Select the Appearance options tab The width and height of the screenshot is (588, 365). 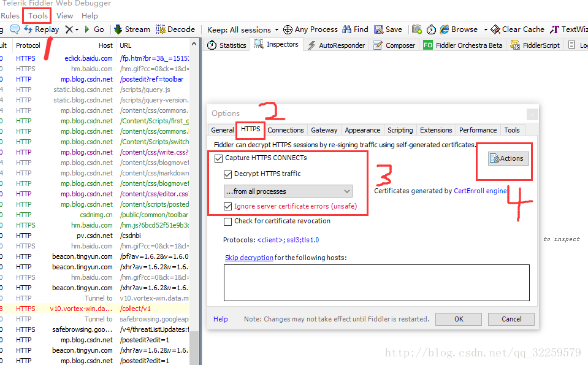pos(362,130)
